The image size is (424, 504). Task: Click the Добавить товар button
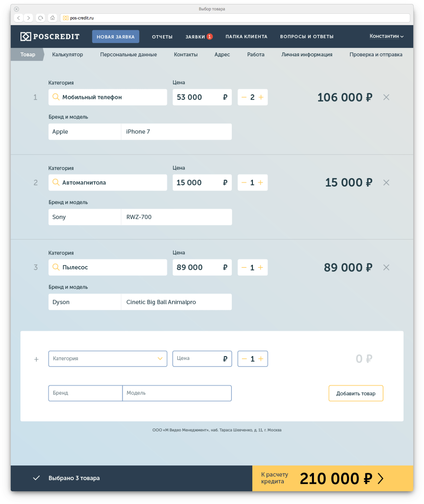click(x=356, y=393)
